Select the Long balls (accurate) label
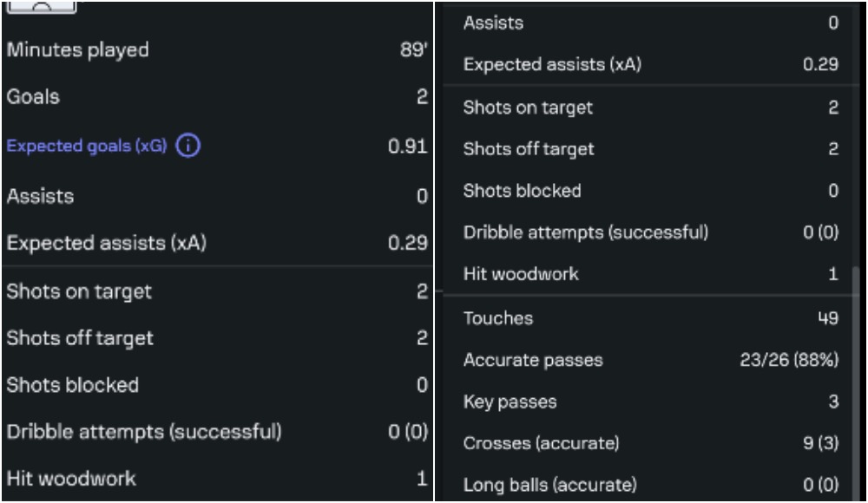This screenshot has width=868, height=503. pos(550,485)
